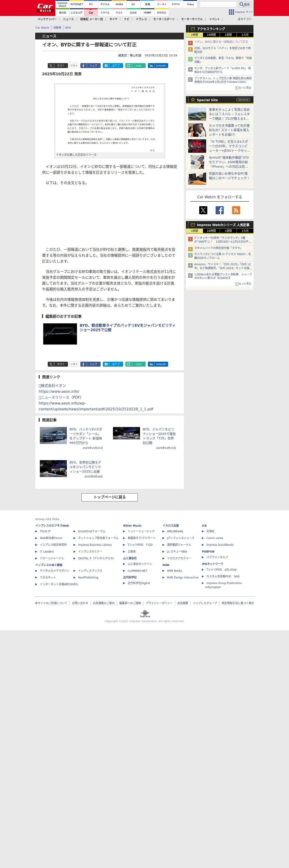Click the BYD breadcrumb link
The image size is (289, 868).
pyautogui.click(x=68, y=28)
